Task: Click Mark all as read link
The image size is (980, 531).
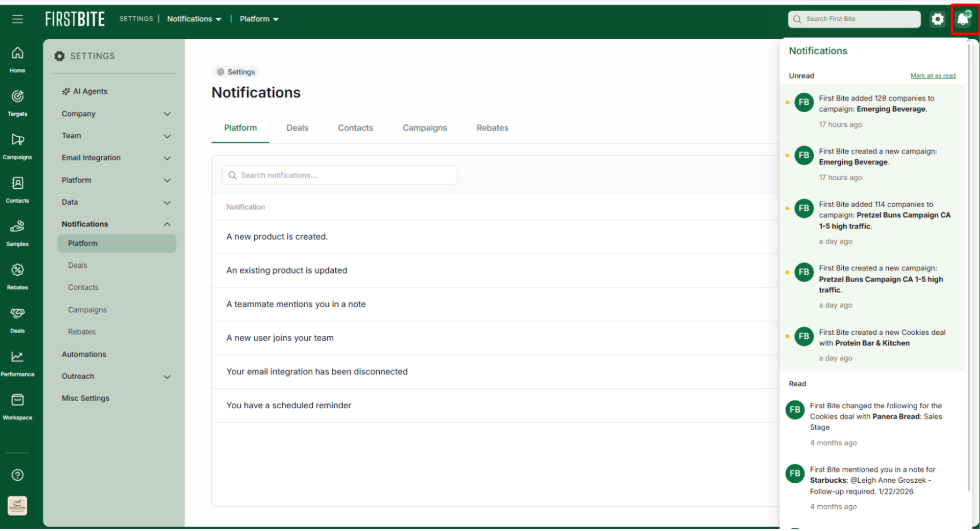Action: pos(933,76)
